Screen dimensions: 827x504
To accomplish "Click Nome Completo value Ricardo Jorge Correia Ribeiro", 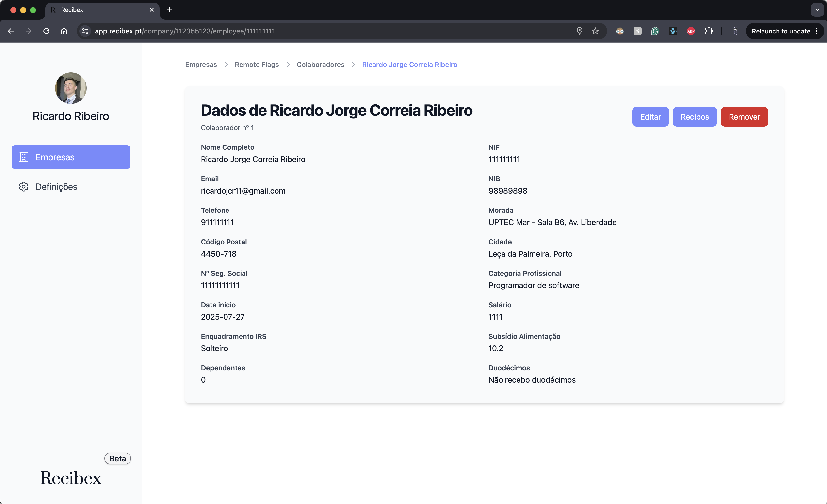I will click(x=253, y=159).
